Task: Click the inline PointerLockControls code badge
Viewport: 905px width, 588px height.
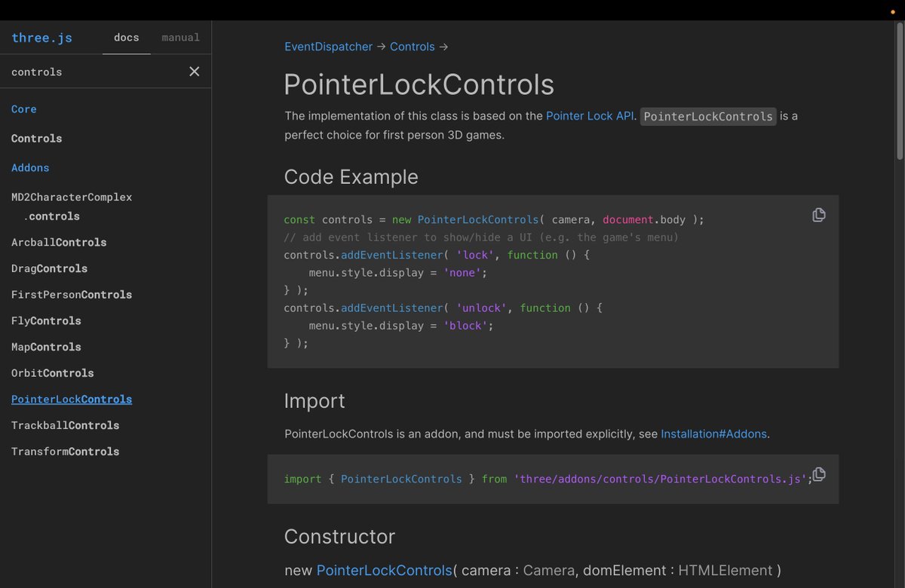Action: coord(708,116)
